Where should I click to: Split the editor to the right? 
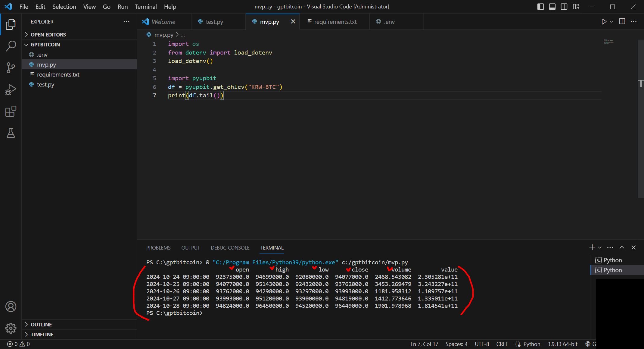[x=622, y=22]
